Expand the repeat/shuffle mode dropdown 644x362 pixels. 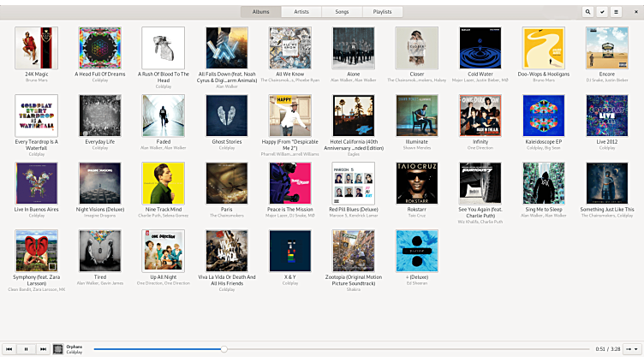(632, 349)
